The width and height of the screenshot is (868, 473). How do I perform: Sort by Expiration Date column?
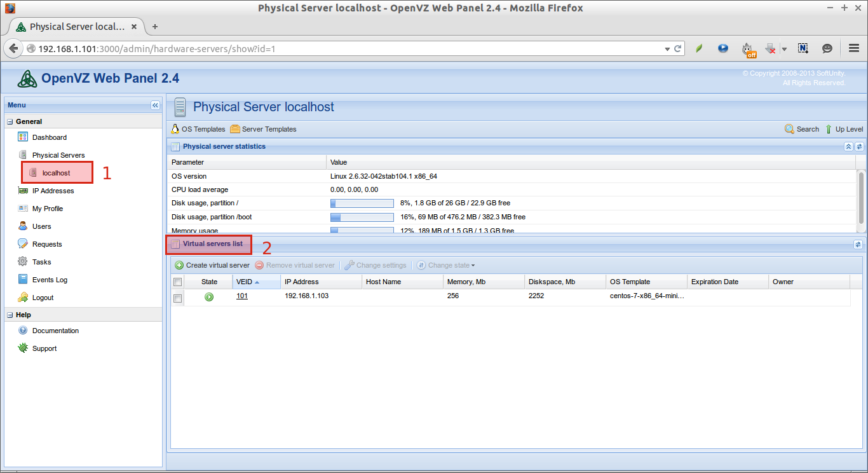pos(728,282)
